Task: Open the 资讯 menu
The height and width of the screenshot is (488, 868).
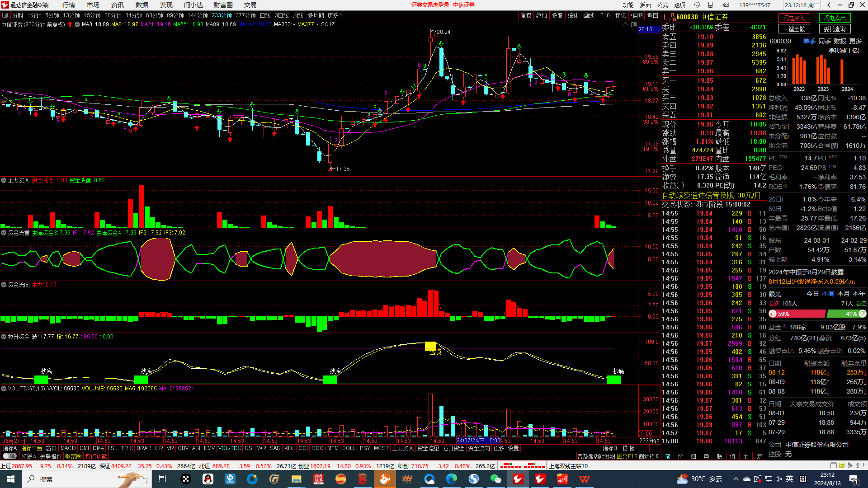Action: [118, 5]
